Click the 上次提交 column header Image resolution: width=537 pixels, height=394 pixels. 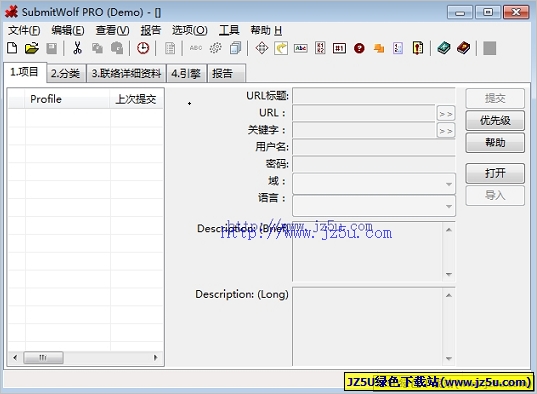click(136, 99)
